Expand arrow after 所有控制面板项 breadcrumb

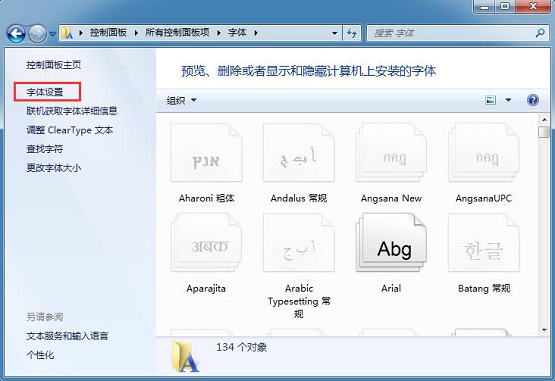pos(219,33)
